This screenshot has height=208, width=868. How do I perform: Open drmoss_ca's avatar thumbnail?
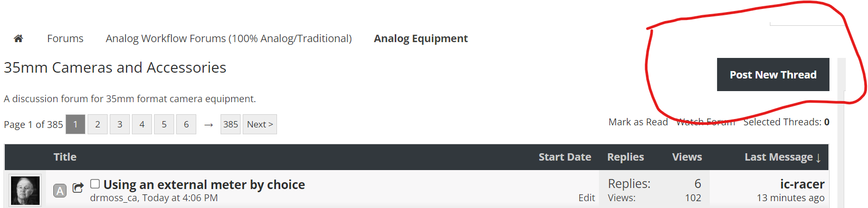click(x=25, y=190)
